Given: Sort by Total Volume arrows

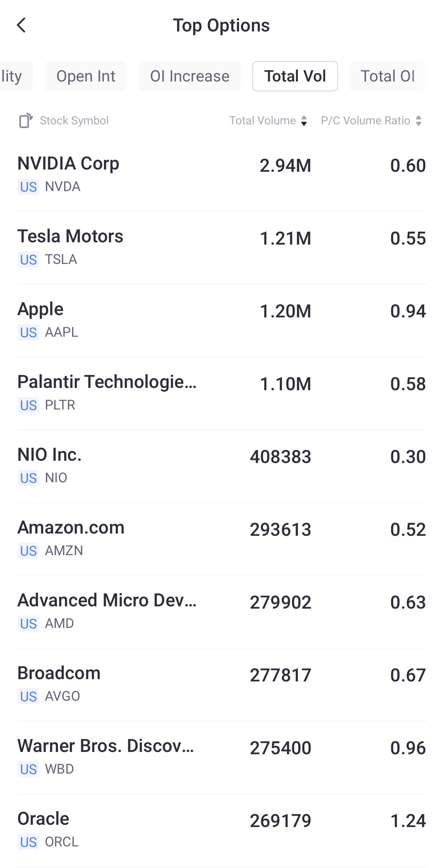Looking at the screenshot, I should [x=304, y=121].
